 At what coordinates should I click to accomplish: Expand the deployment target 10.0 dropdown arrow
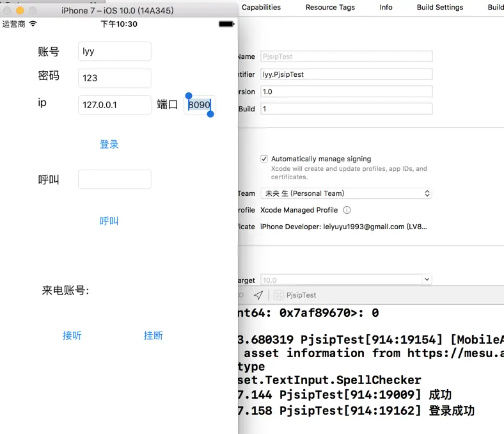click(427, 279)
